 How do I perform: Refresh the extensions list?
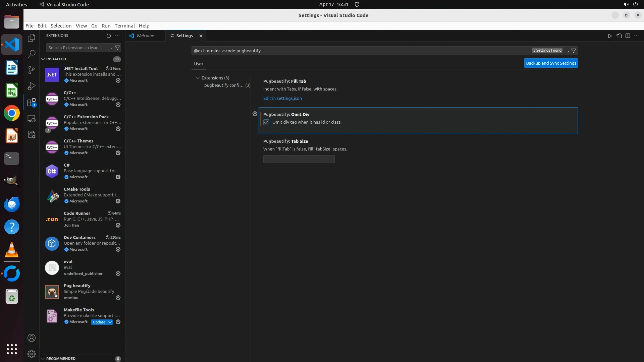pos(108,36)
